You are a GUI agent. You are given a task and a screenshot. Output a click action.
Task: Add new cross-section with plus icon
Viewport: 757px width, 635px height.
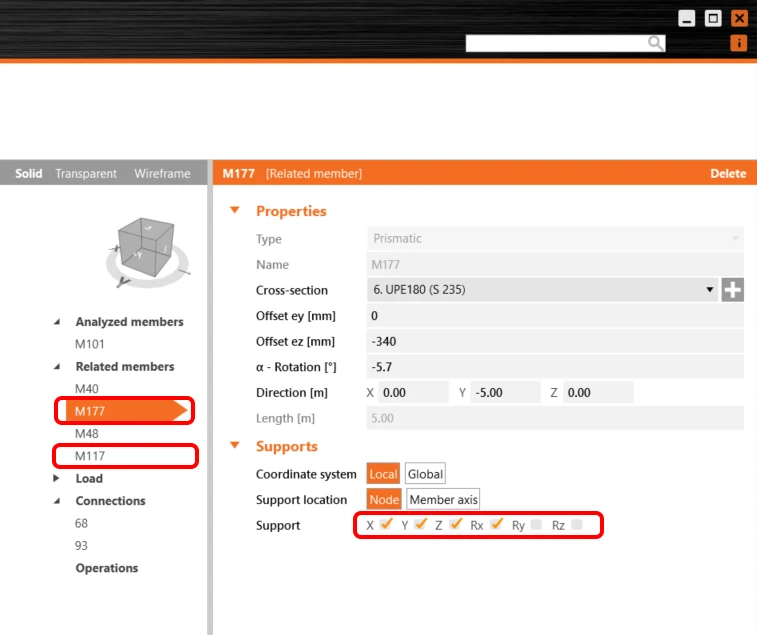[x=732, y=290]
